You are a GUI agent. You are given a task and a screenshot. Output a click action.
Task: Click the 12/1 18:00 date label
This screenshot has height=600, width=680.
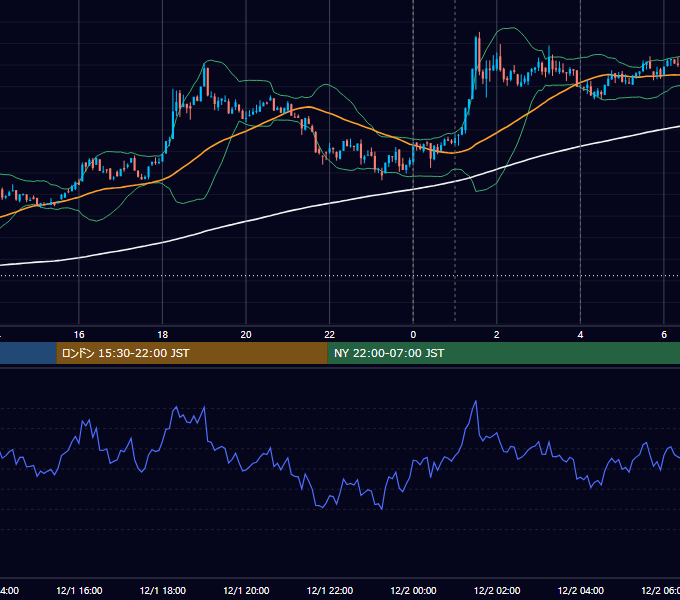click(x=163, y=590)
